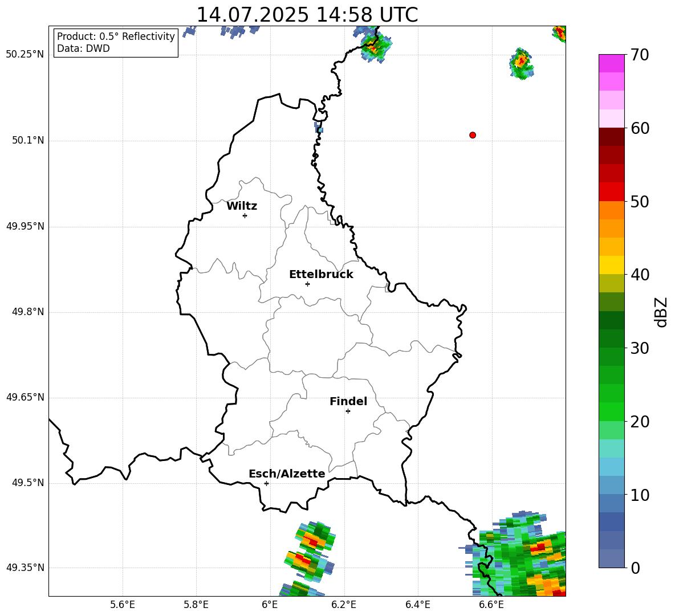
Task: Click the dark red swatch just below 60
Action: point(611,137)
